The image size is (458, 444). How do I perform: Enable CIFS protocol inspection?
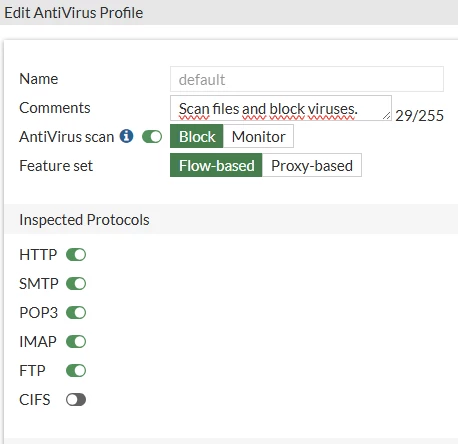click(x=76, y=400)
